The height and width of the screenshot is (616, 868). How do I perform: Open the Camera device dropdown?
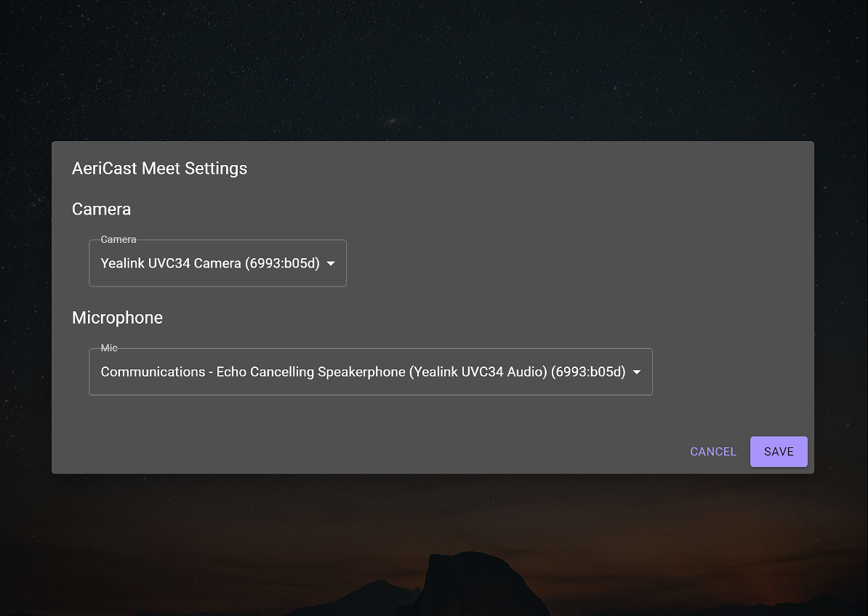point(217,263)
